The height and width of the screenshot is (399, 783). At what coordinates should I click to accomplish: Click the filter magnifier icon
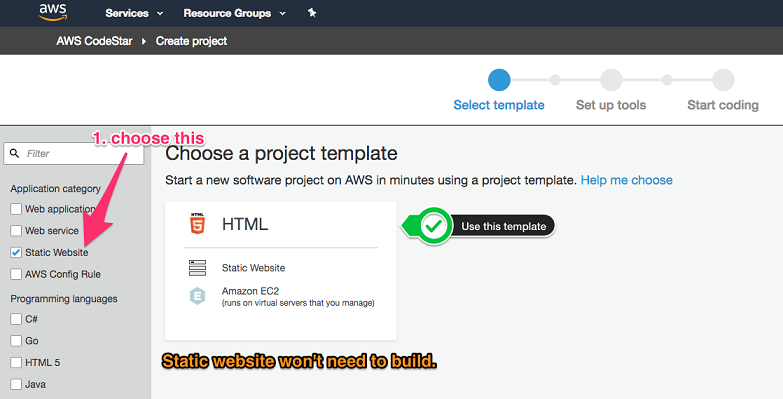click(14, 153)
